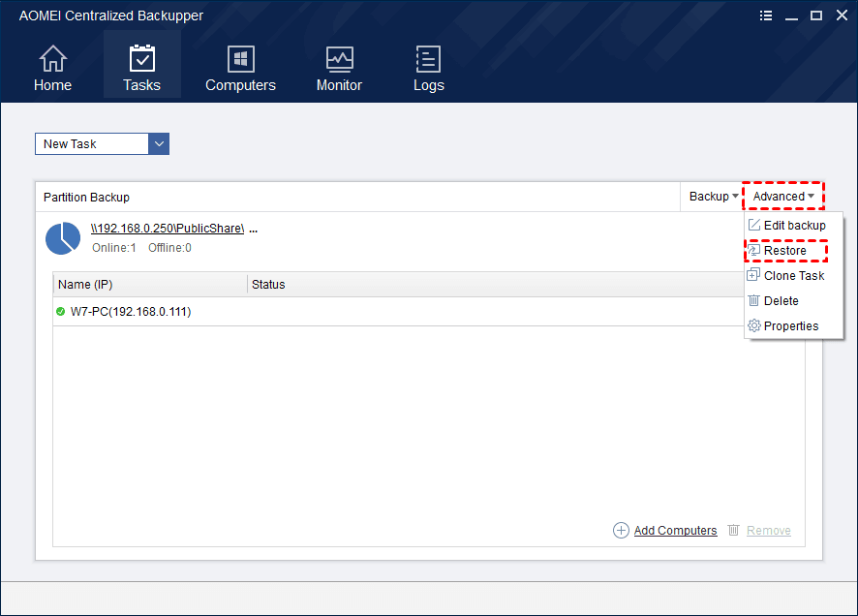Viewport: 858px width, 616px height.
Task: Click the Name (IP) column header
Action: click(x=150, y=285)
